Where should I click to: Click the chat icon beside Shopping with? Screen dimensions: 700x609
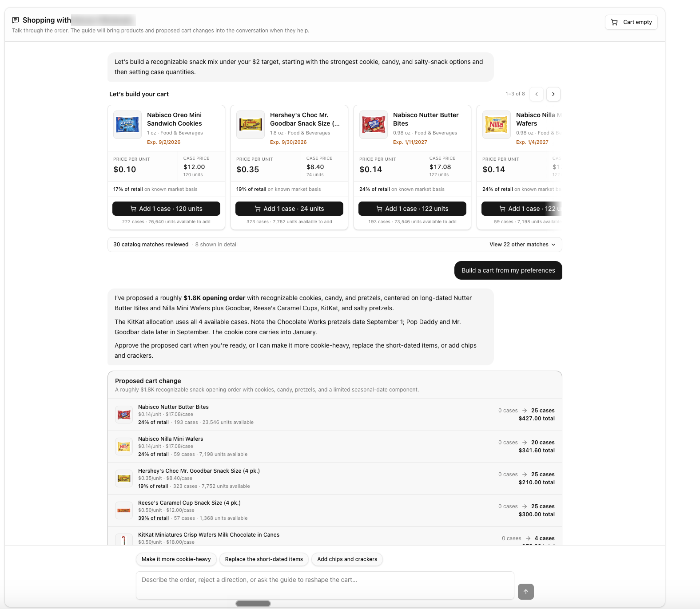point(16,20)
